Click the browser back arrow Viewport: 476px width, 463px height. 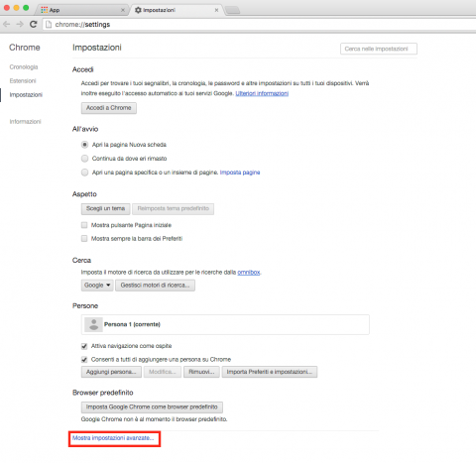pos(6,24)
